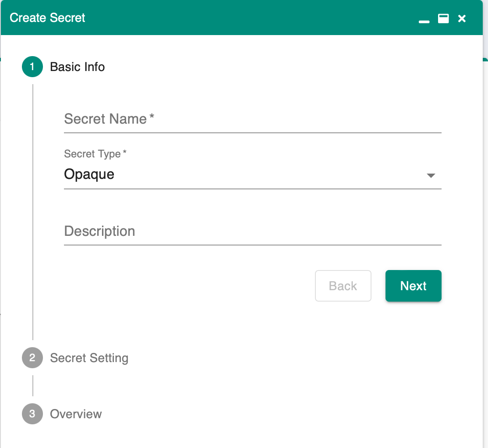Screen dimensions: 488x448
Task: Open the Secret Type dropdown arrow
Action: tap(431, 176)
